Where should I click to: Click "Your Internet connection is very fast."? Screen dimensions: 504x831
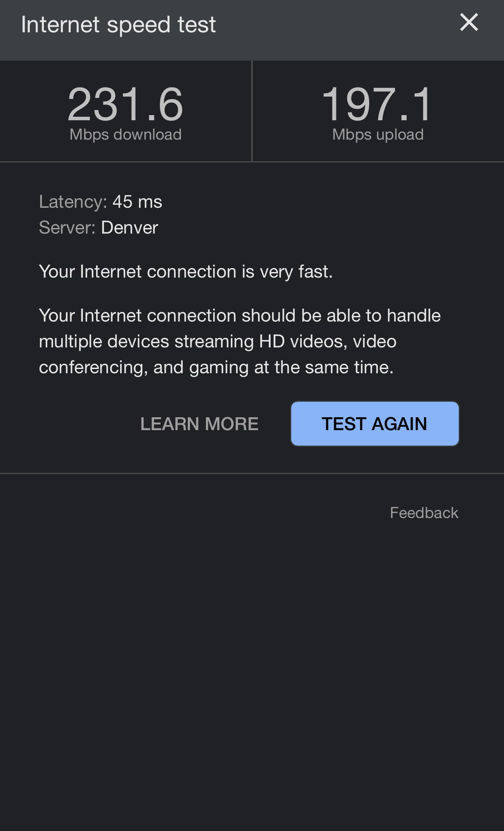(186, 272)
